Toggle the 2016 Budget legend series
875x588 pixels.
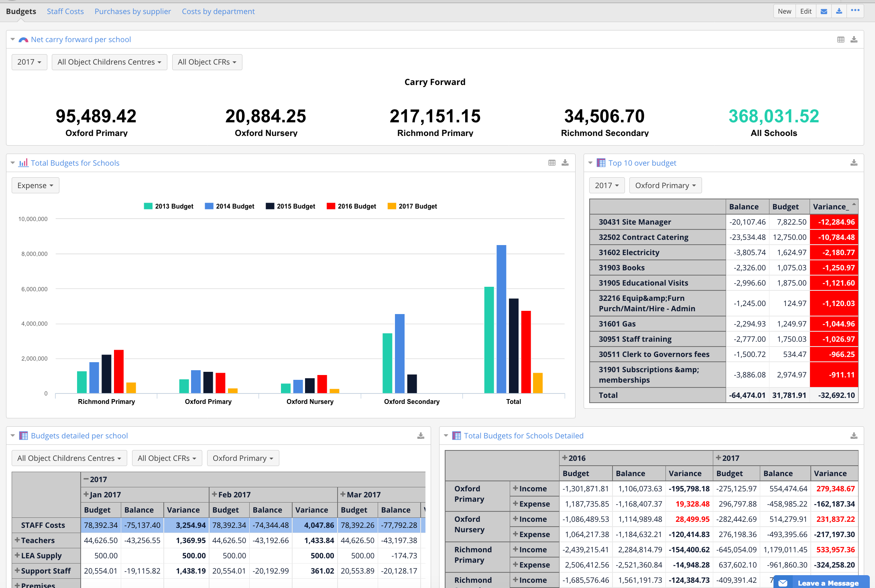click(352, 206)
